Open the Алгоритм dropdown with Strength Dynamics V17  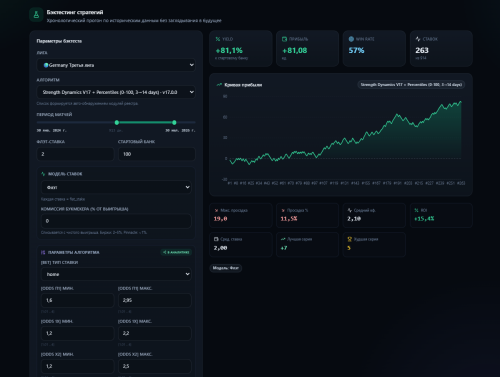click(116, 92)
